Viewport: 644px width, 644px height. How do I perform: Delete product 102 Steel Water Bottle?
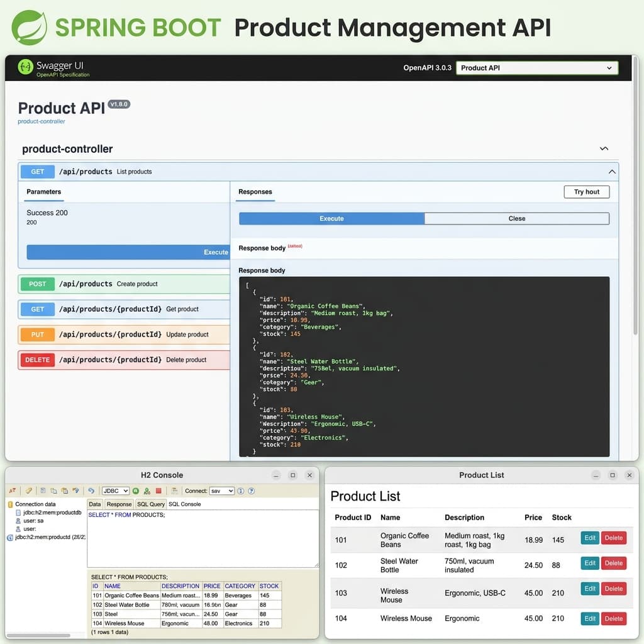pos(614,563)
